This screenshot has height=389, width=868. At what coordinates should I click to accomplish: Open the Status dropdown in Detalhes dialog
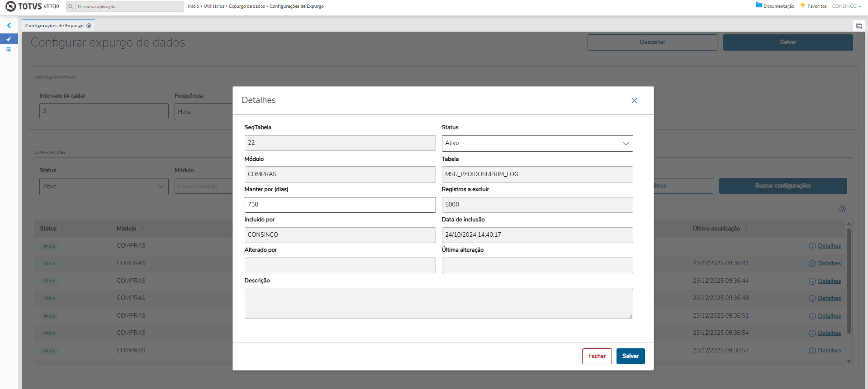click(x=537, y=143)
